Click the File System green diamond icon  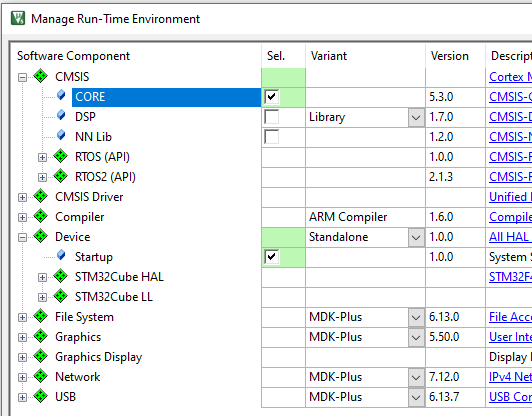pos(41,316)
